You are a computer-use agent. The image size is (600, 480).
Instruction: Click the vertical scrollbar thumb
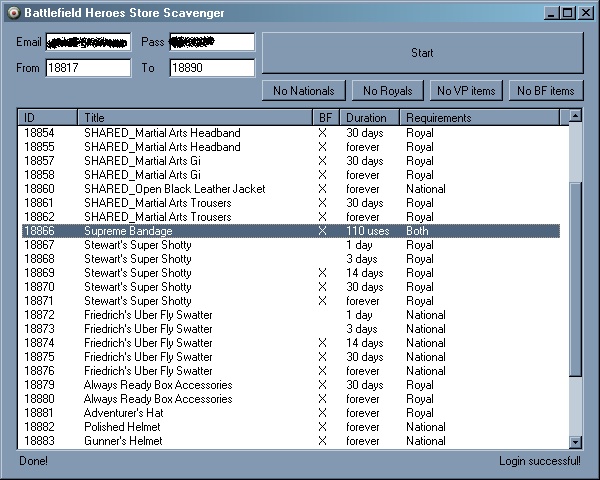click(575, 279)
